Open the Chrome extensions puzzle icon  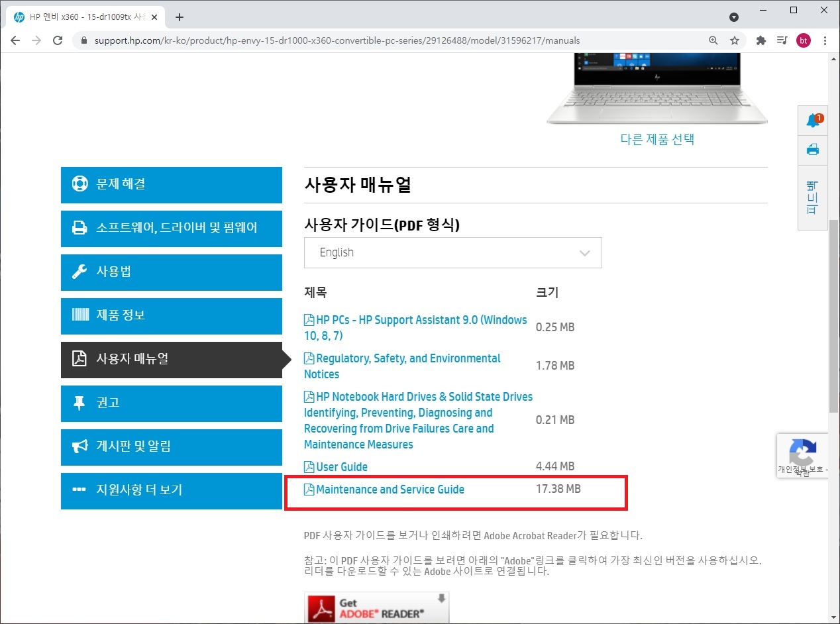[x=761, y=40]
